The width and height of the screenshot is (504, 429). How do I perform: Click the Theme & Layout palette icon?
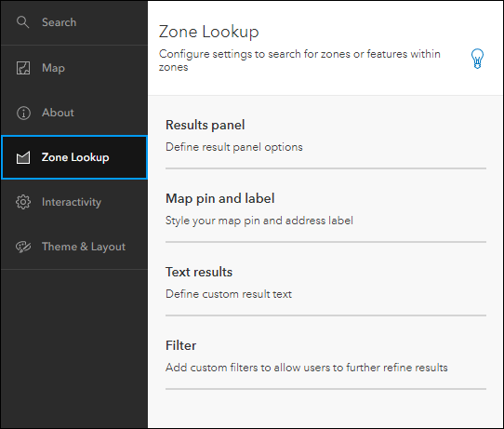tap(23, 247)
